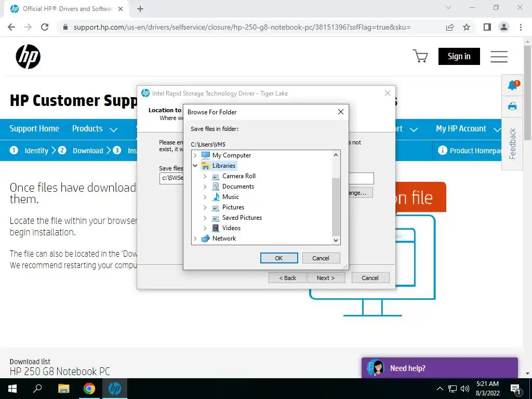
Task: Open taskbar search magnifier
Action: 37,389
